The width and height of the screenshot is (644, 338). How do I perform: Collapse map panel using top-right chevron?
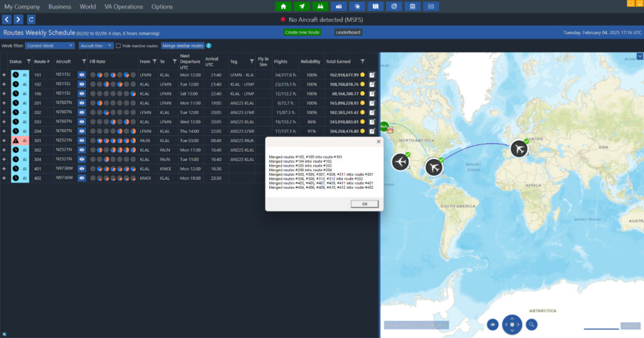tap(640, 57)
